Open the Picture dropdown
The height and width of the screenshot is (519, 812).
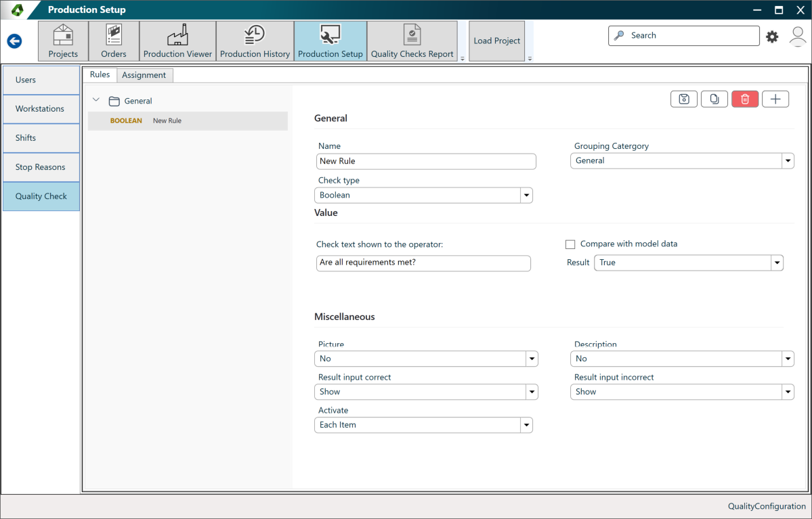coord(426,359)
